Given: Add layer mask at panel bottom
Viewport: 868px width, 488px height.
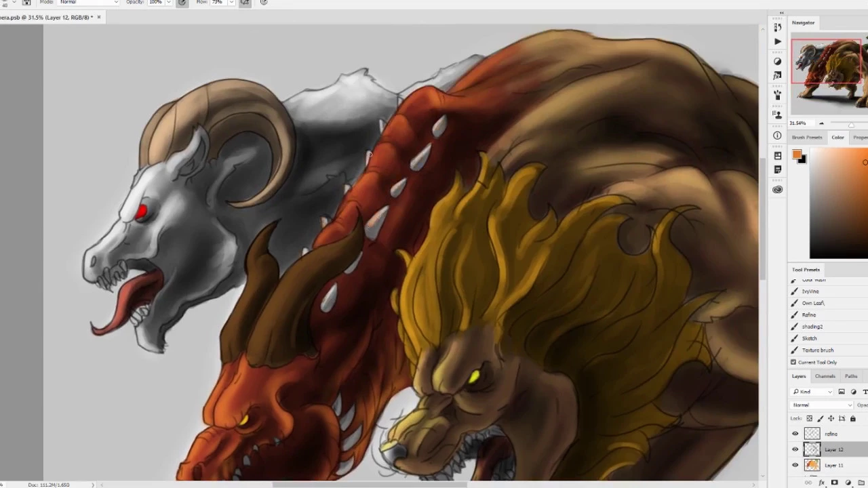Looking at the screenshot, I should [835, 483].
